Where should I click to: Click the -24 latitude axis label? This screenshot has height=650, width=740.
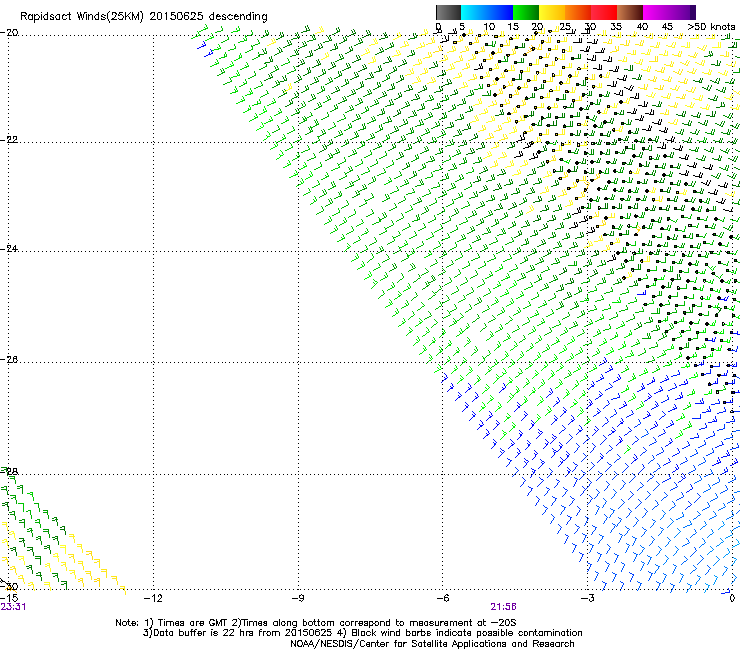tap(9, 249)
